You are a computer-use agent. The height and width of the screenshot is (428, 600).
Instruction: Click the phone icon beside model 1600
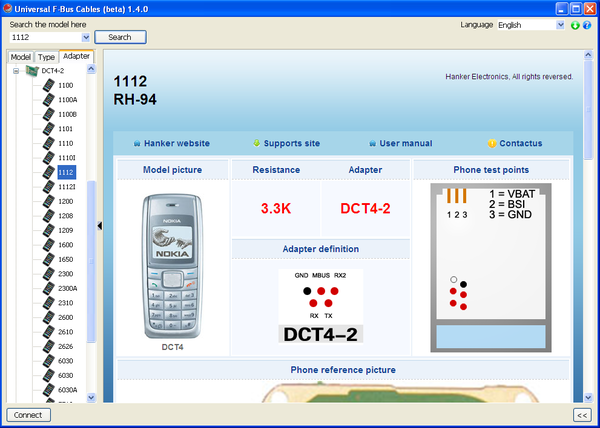(47, 244)
